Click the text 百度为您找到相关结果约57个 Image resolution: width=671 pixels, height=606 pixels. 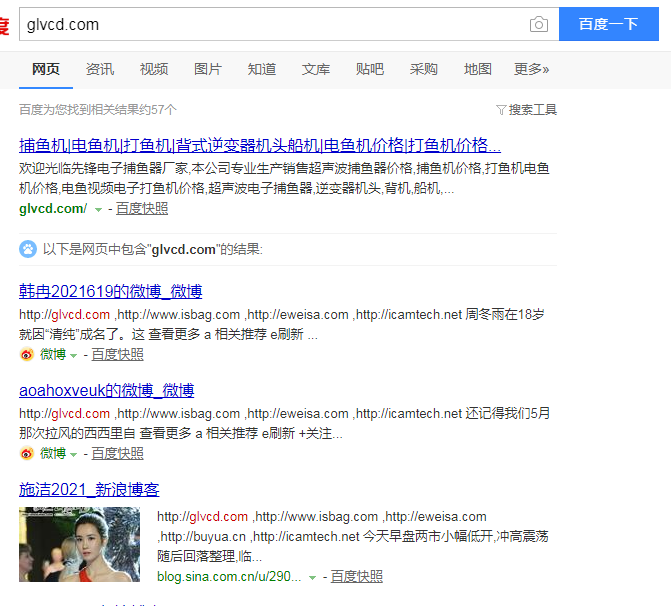click(x=98, y=110)
